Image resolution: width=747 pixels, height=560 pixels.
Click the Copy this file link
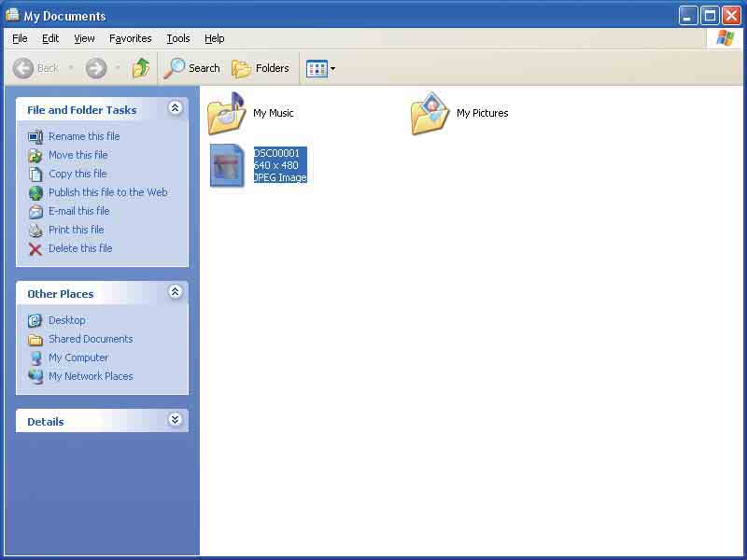(78, 174)
